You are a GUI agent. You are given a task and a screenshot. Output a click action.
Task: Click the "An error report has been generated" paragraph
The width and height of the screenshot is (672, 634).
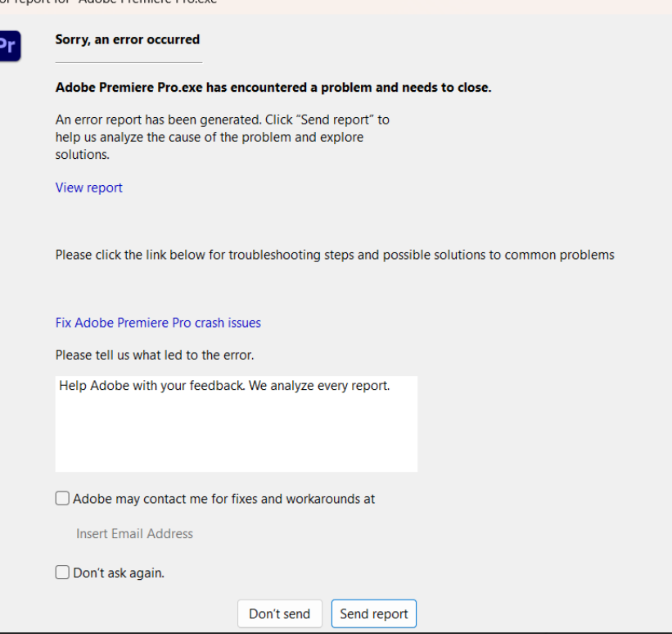[x=222, y=137]
